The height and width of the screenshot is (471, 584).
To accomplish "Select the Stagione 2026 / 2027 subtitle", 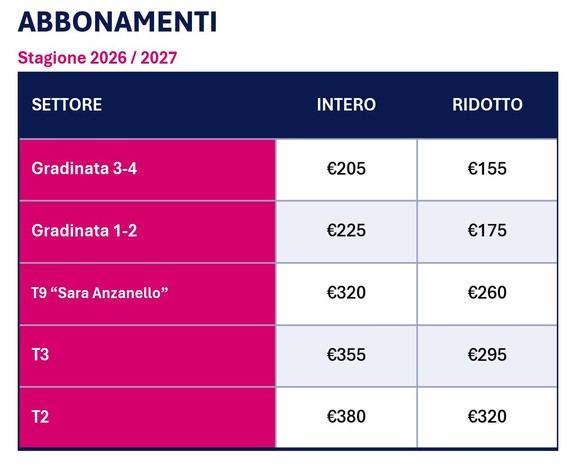I will tap(97, 58).
